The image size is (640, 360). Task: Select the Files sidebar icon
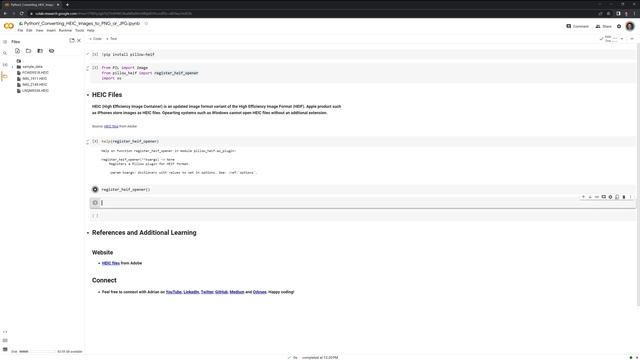(x=5, y=76)
